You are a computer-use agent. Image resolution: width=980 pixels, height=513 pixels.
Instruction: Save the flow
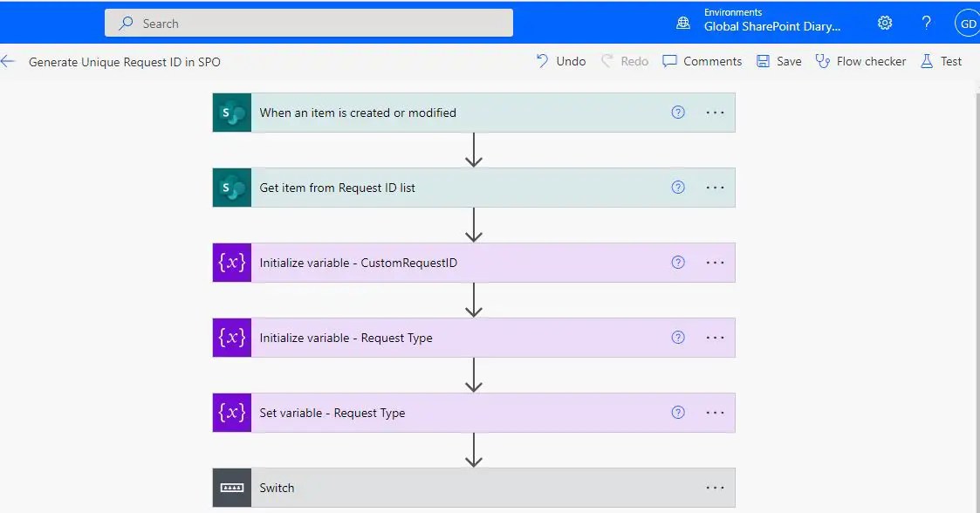click(778, 61)
